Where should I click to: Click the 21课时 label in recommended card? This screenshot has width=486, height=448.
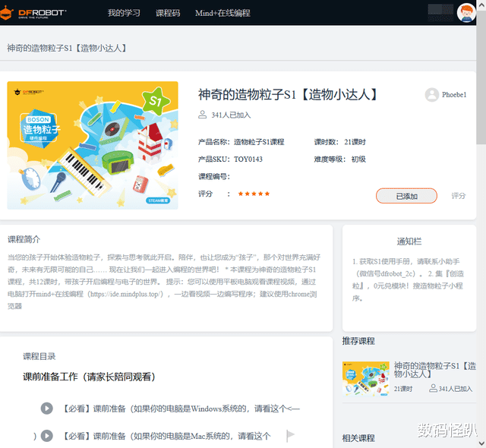coord(403,389)
